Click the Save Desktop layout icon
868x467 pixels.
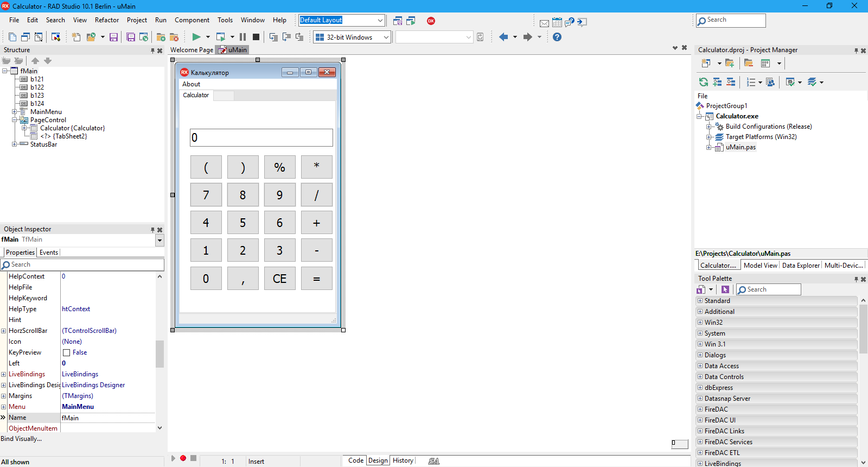click(398, 21)
